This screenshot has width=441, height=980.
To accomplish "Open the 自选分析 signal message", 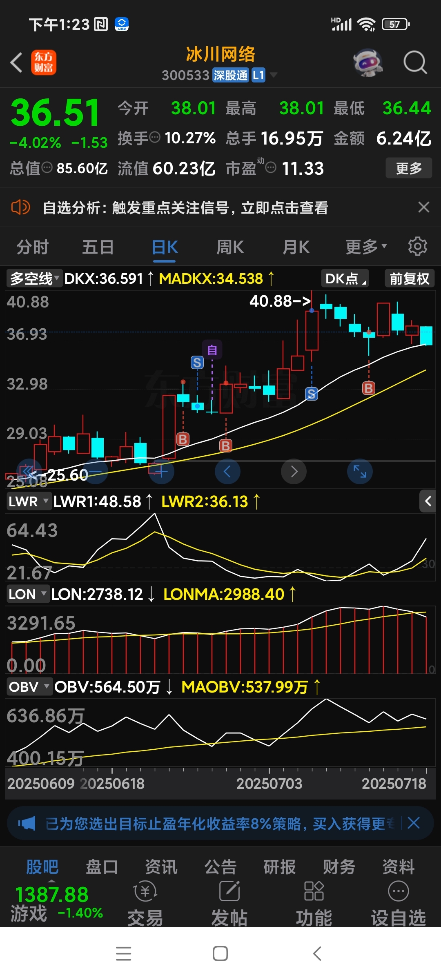I will (x=185, y=207).
